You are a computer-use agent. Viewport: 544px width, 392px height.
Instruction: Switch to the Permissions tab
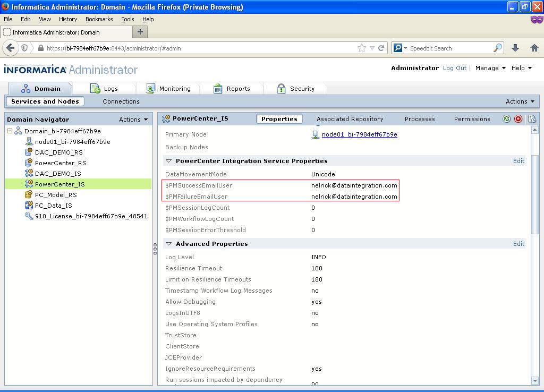[x=472, y=119]
